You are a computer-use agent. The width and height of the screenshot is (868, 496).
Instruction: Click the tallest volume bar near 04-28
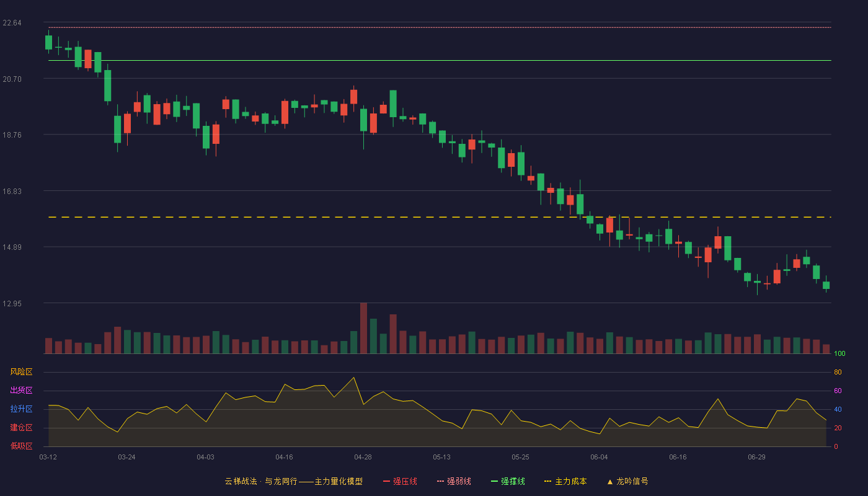pos(363,328)
